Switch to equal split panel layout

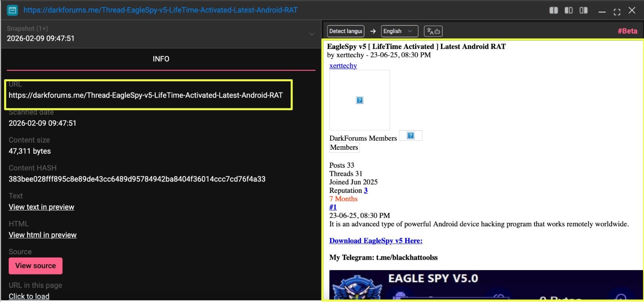pyautogui.click(x=554, y=10)
